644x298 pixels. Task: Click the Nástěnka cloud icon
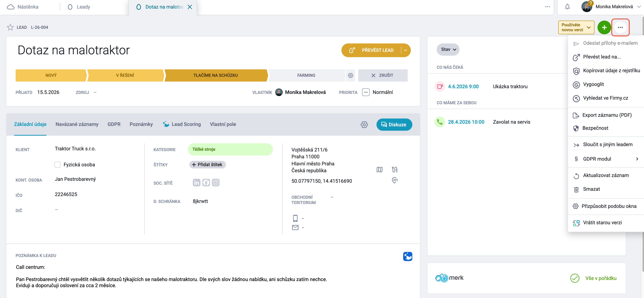[10, 7]
